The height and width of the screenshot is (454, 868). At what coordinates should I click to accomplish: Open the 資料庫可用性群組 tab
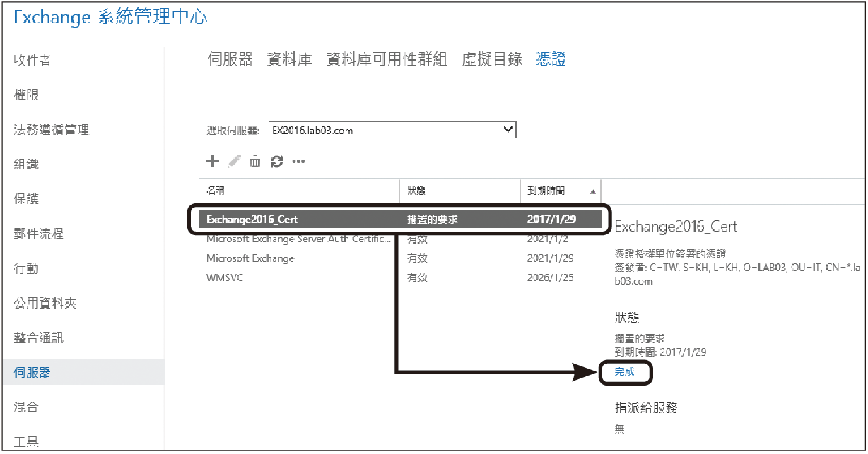pos(387,59)
